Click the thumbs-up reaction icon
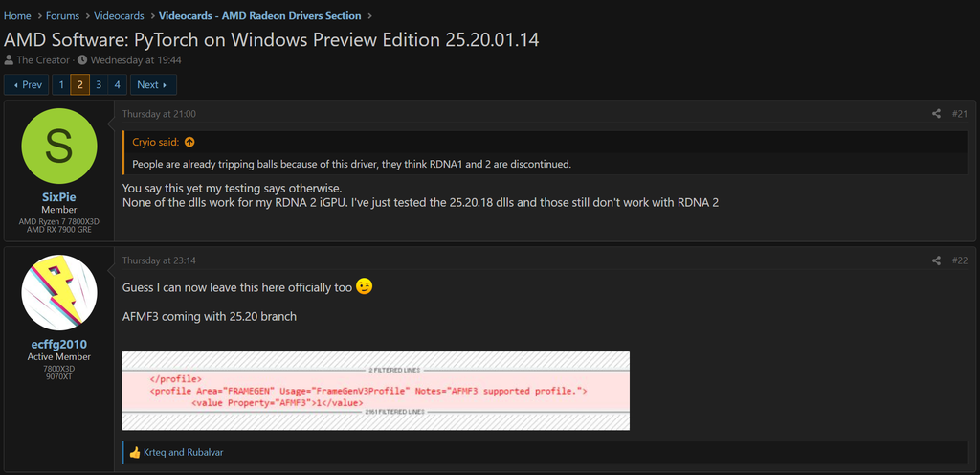 [x=134, y=453]
